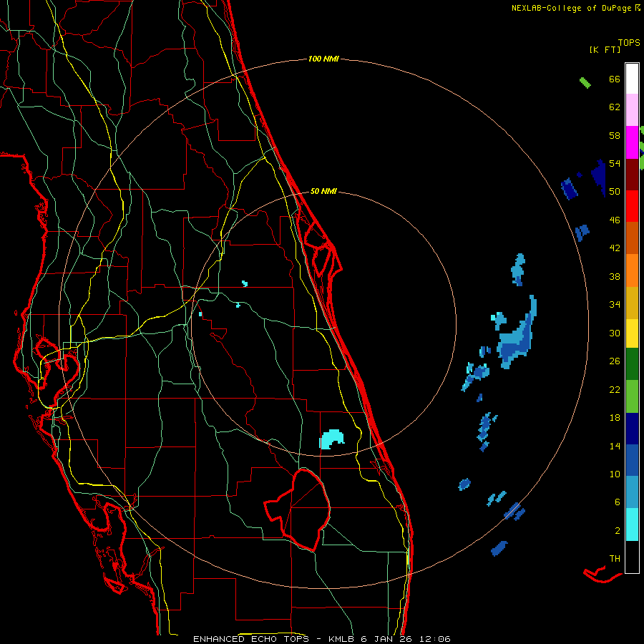This screenshot has width=644, height=644.
Task: Click the '38' legend value
Action: [x=615, y=276]
